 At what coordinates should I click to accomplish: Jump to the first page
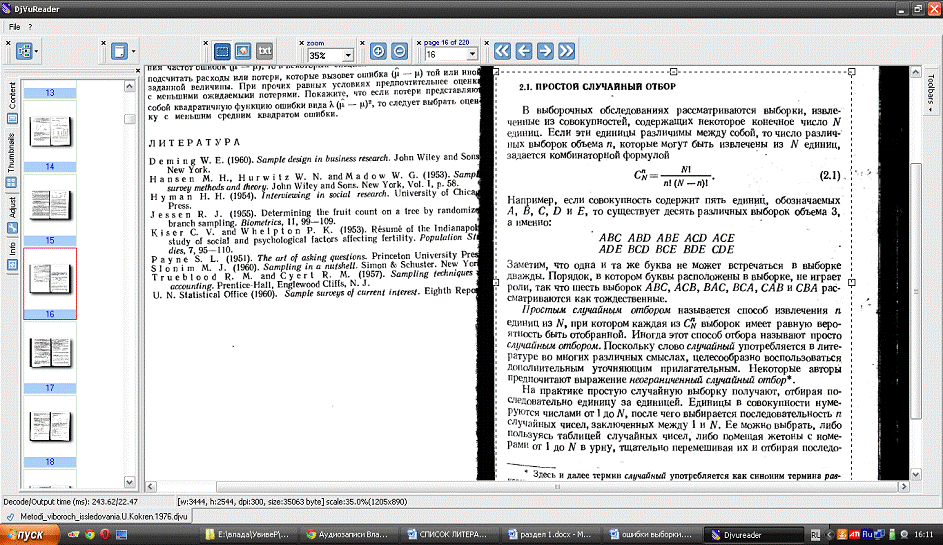click(502, 51)
